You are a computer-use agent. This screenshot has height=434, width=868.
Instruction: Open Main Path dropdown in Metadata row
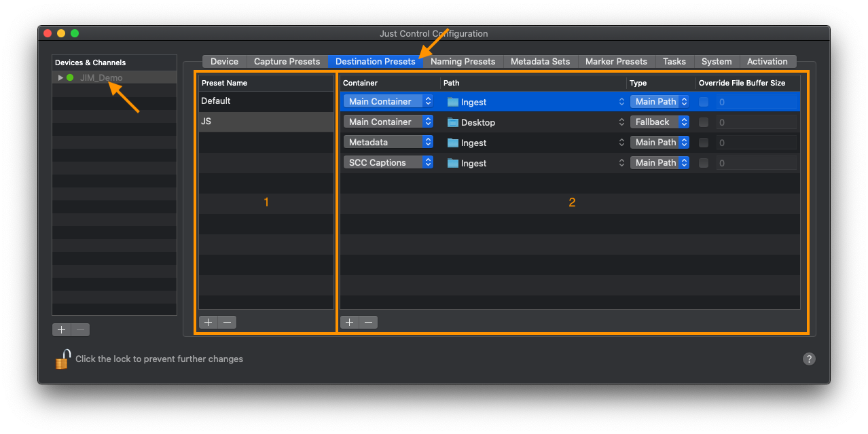click(x=659, y=142)
